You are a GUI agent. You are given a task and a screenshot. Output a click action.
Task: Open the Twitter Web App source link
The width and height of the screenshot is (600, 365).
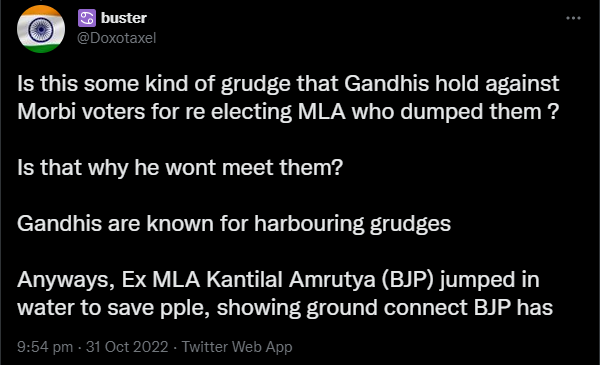click(237, 347)
